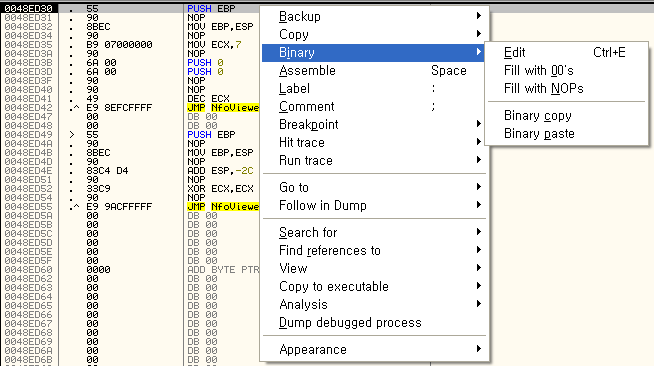Open Copy to executable submenu

click(x=373, y=286)
